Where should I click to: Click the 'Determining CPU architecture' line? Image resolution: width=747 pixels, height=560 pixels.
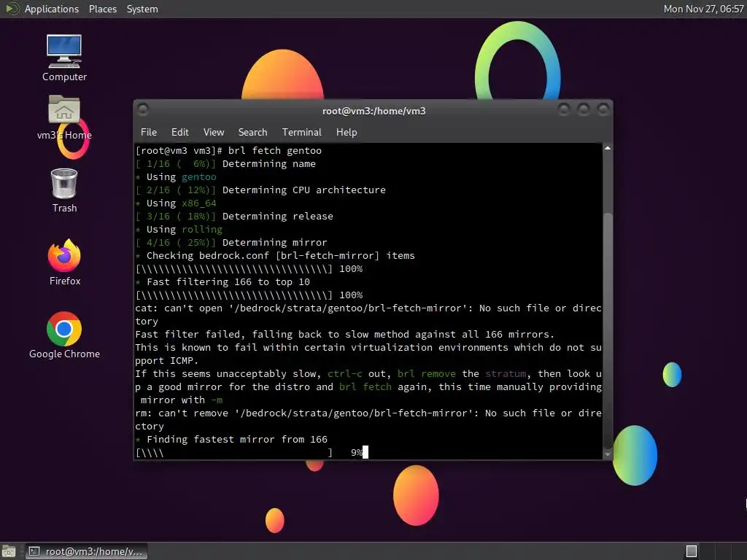(304, 190)
